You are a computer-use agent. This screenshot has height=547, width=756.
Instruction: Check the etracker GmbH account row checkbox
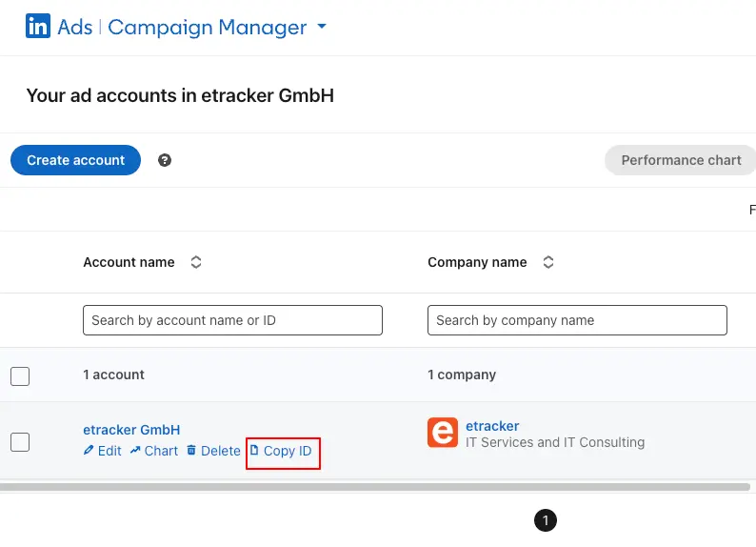tap(20, 441)
